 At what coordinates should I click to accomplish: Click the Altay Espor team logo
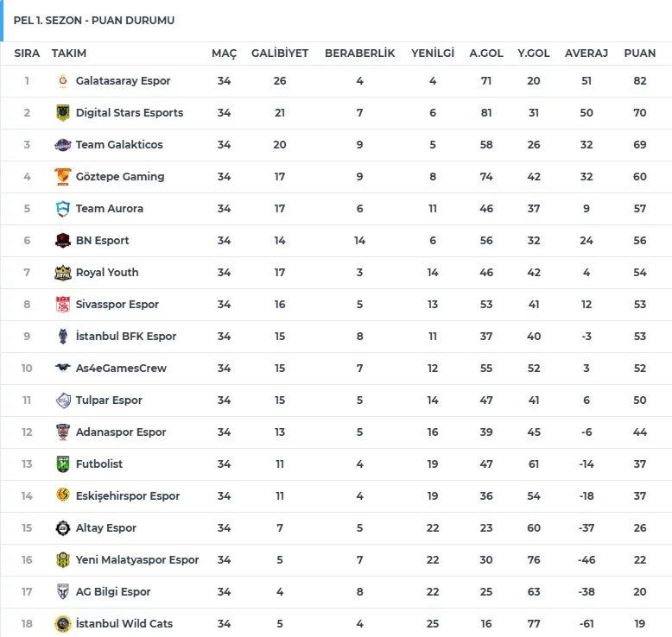pyautogui.click(x=62, y=528)
